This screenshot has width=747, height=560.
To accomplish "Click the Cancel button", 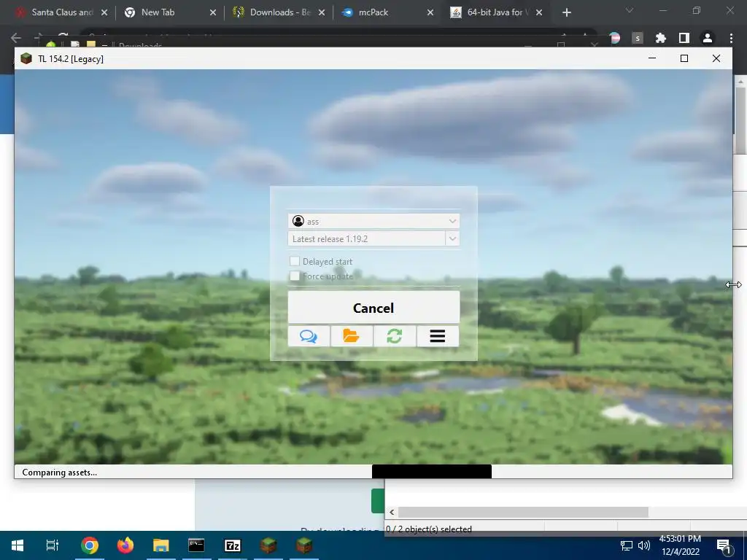I will pyautogui.click(x=373, y=308).
